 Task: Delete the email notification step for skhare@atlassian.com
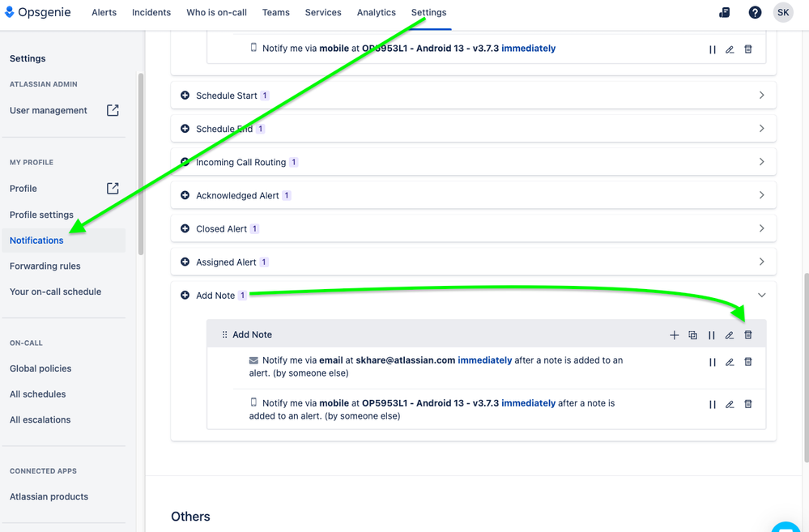pos(747,362)
